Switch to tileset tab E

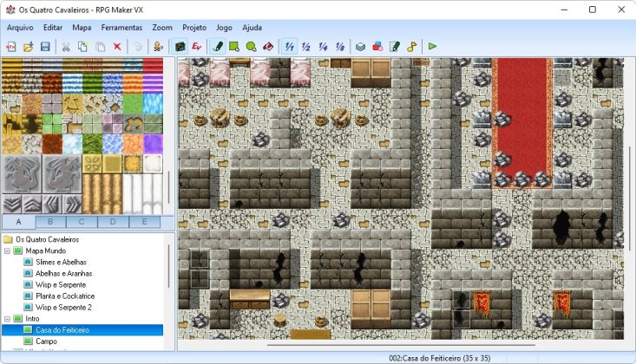pos(144,222)
